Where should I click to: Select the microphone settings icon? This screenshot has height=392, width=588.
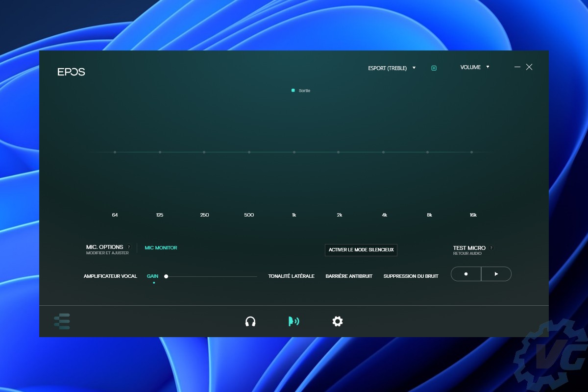click(294, 321)
